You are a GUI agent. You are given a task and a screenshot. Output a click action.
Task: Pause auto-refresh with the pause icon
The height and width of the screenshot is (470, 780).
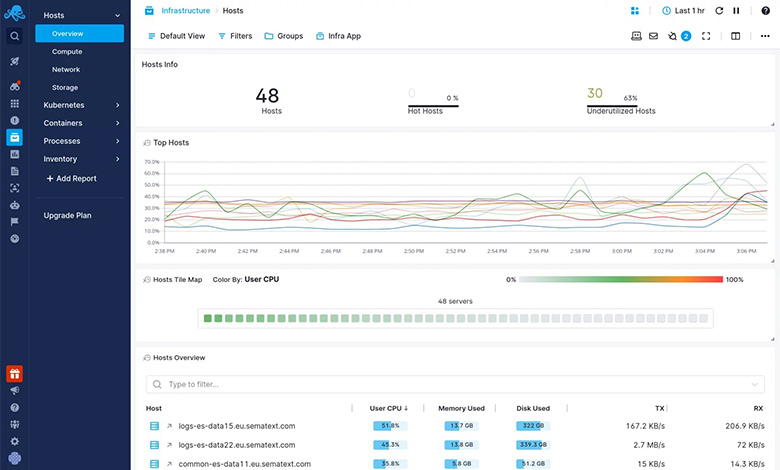[x=736, y=10]
